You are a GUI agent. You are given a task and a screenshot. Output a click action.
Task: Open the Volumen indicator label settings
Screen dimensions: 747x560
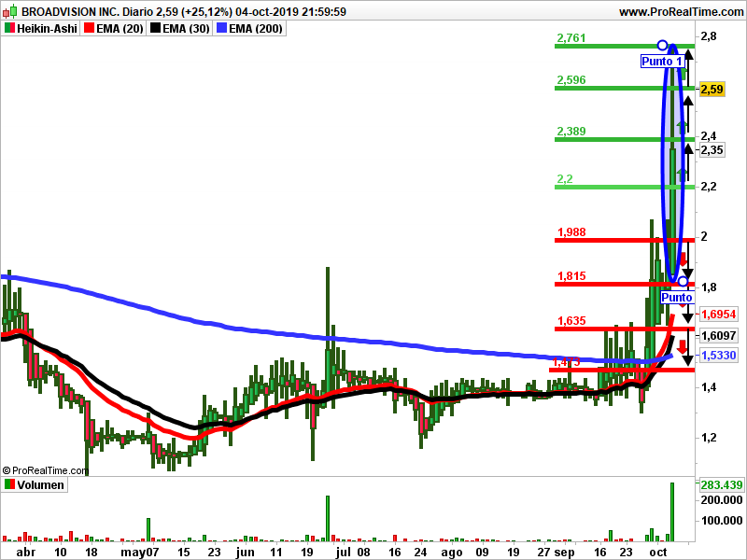pos(42,485)
